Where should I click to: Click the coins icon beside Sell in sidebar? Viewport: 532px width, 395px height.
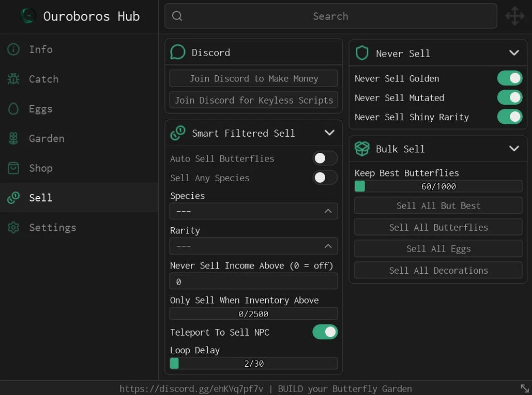click(x=13, y=197)
